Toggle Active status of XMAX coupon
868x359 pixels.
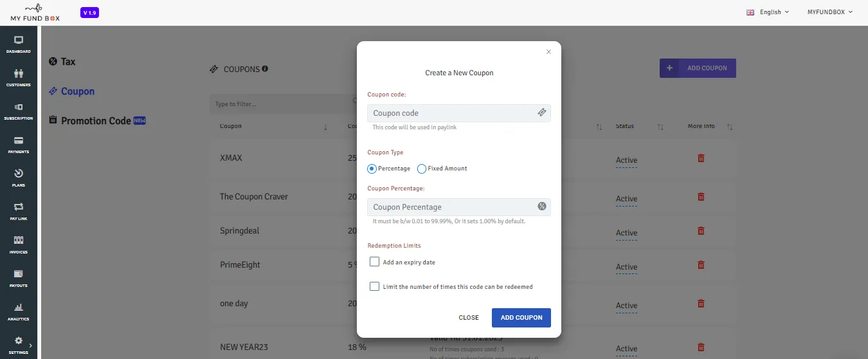[x=626, y=161]
